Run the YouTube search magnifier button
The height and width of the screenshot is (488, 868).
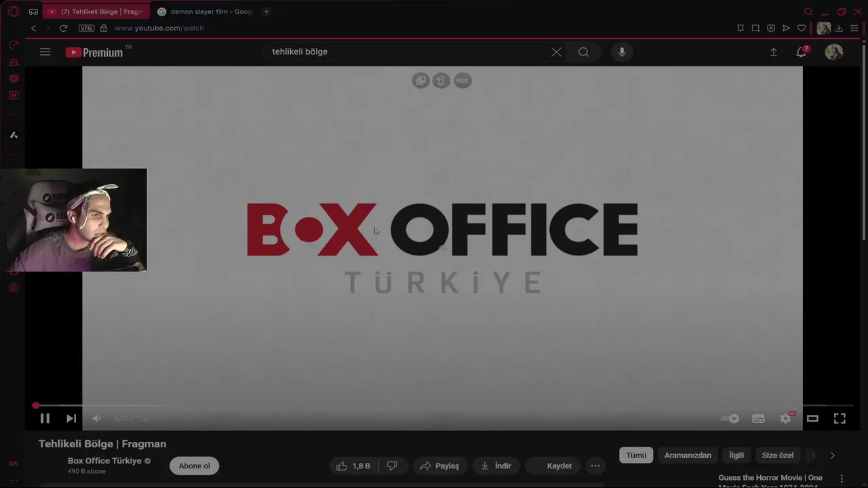[583, 52]
